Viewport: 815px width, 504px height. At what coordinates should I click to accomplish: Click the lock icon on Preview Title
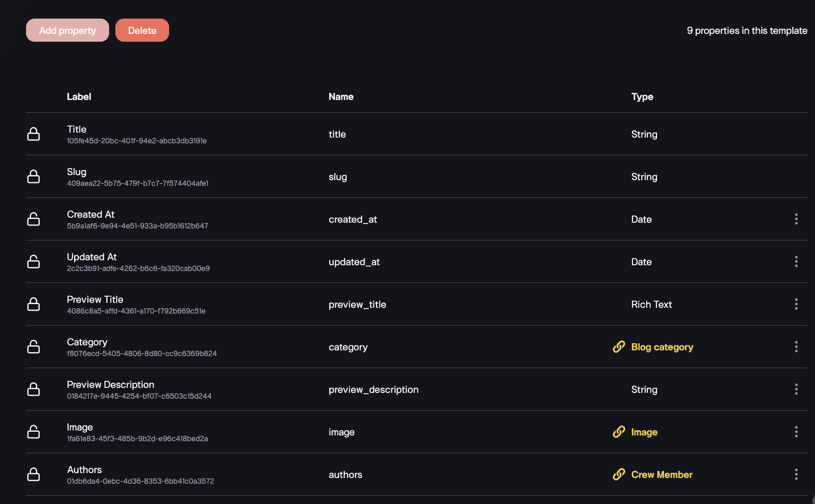33,304
